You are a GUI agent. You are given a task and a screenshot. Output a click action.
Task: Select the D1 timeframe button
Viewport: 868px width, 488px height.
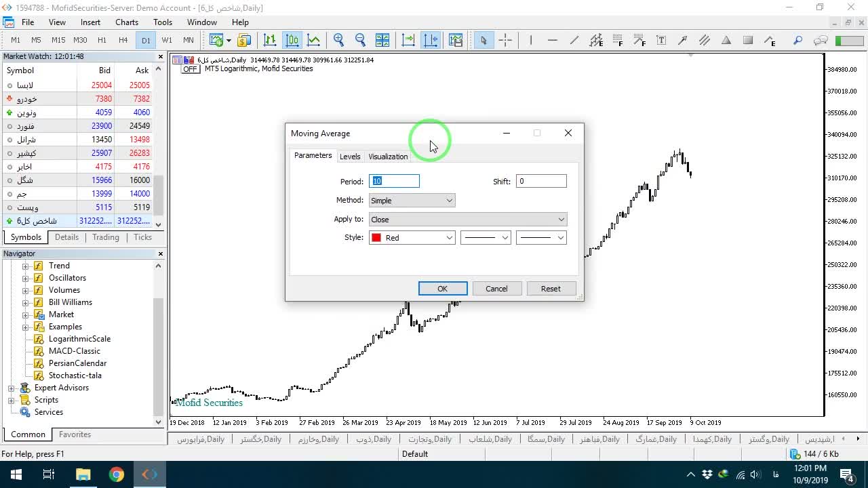tap(146, 40)
